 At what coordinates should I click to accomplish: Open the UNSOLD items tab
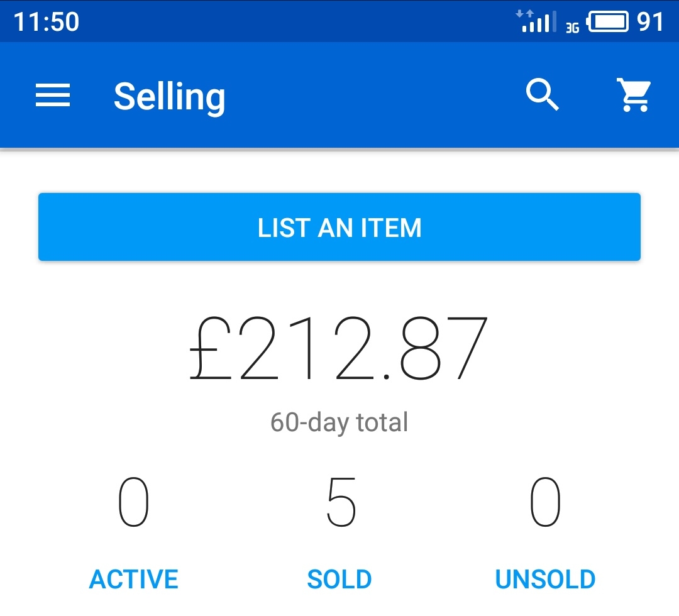point(545,579)
